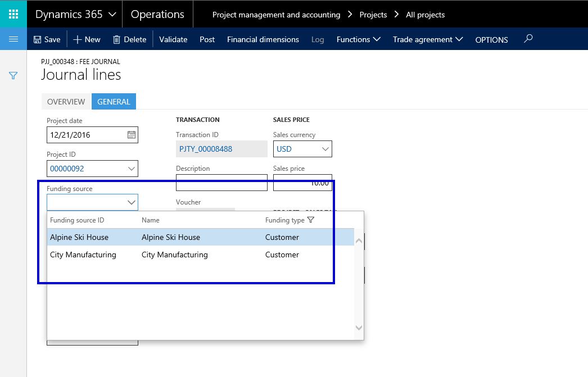This screenshot has height=377, width=588.
Task: Open the Functions menu
Action: 358,39
